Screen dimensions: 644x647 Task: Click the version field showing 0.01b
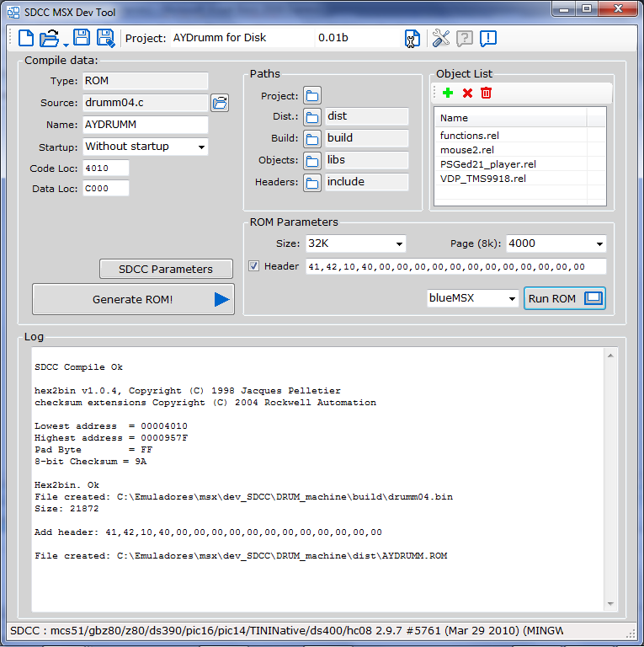point(357,38)
